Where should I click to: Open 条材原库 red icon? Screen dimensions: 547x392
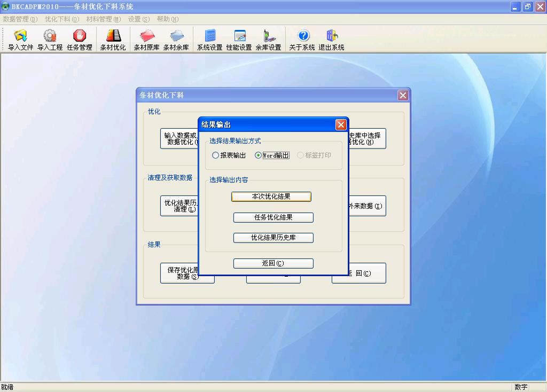click(x=146, y=40)
